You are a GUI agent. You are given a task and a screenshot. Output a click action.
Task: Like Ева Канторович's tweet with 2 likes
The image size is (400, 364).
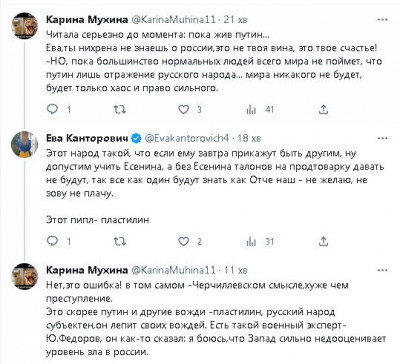tap(184, 241)
